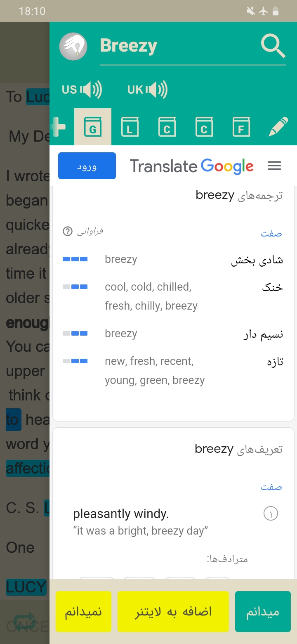Image resolution: width=297 pixels, height=644 pixels.
Task: Tap the magnifier search icon
Action: pos(273,46)
